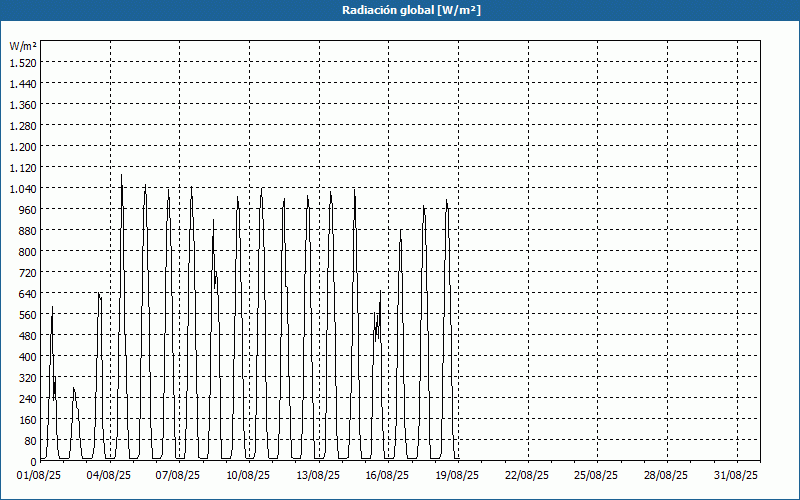Click the 22/08/25 date label
The image size is (800, 500).
click(x=527, y=476)
